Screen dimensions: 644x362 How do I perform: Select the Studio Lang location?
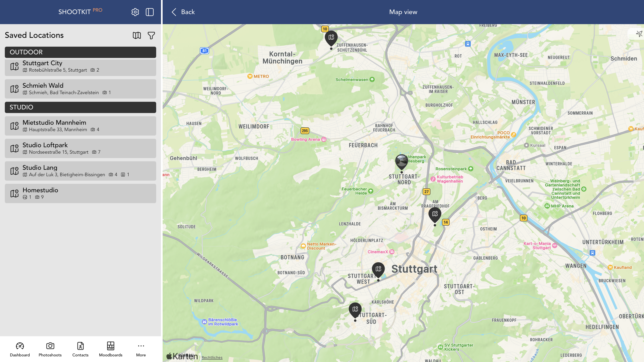80,171
